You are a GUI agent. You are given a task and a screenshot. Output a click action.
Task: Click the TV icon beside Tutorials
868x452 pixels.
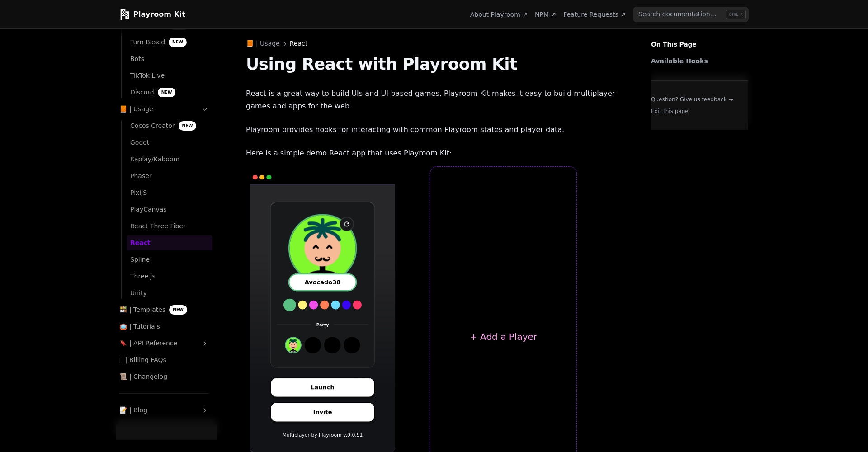(123, 326)
